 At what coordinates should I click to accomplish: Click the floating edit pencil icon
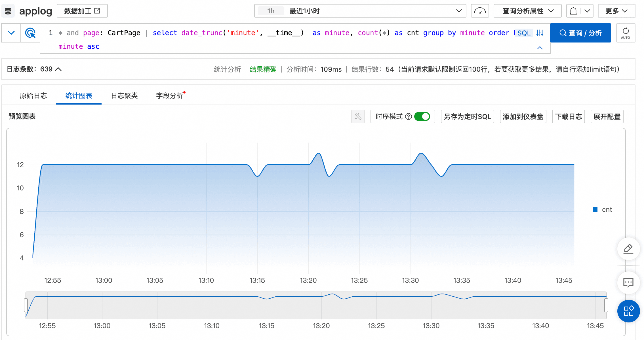(628, 249)
